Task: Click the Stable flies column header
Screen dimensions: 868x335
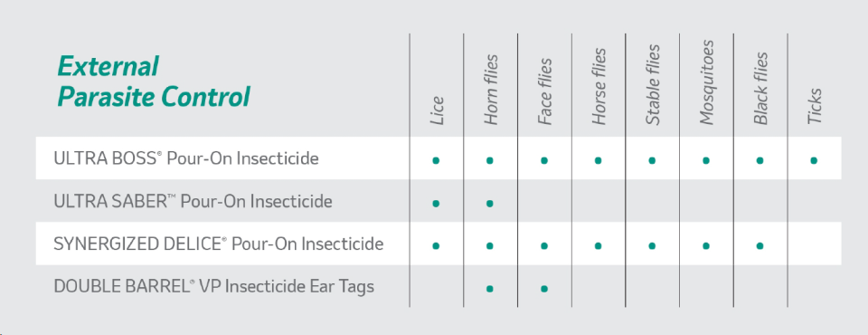Action: click(653, 85)
